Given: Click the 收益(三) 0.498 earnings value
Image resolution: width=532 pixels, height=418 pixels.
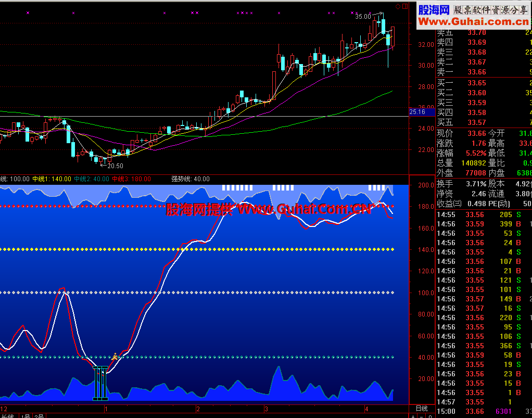Looking at the screenshot, I should [476, 204].
